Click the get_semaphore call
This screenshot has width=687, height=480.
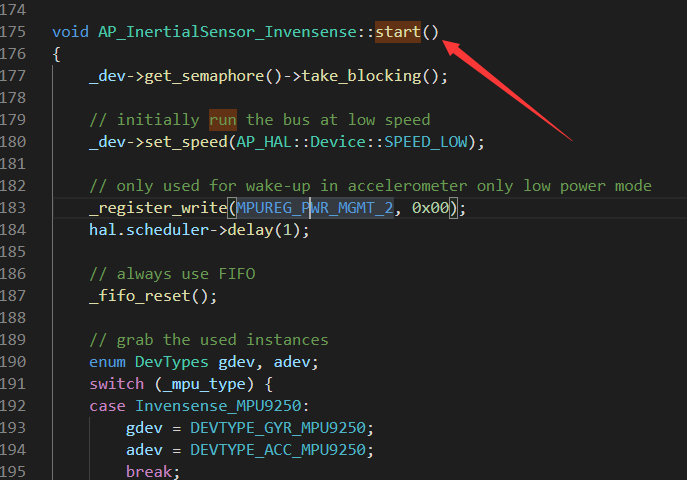tap(204, 76)
